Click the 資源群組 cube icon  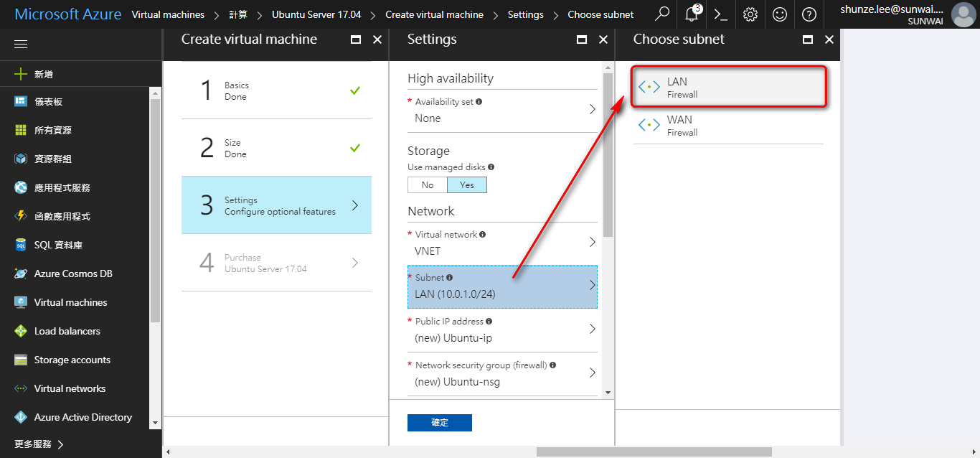[21, 159]
